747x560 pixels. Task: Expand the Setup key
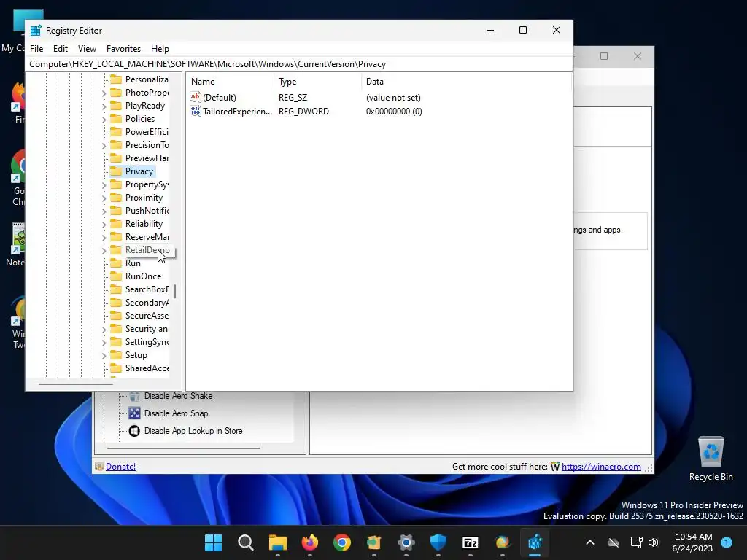pos(104,355)
